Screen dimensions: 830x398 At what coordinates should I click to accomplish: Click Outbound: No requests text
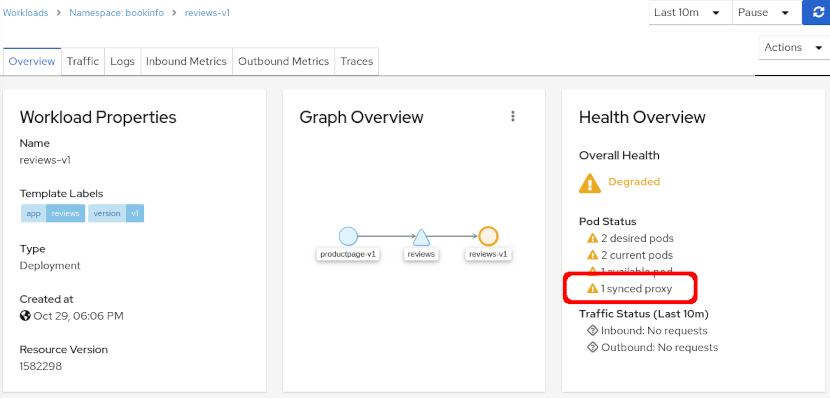point(660,348)
